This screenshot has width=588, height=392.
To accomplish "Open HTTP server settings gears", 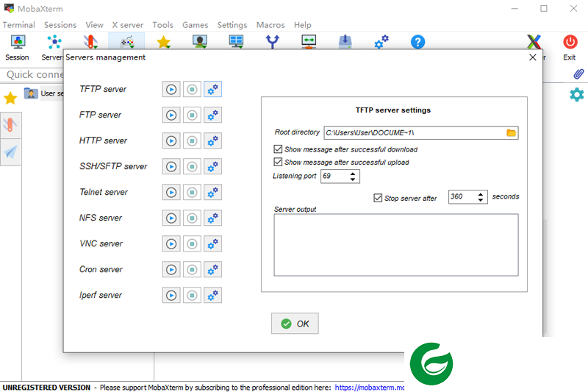I will click(x=212, y=140).
